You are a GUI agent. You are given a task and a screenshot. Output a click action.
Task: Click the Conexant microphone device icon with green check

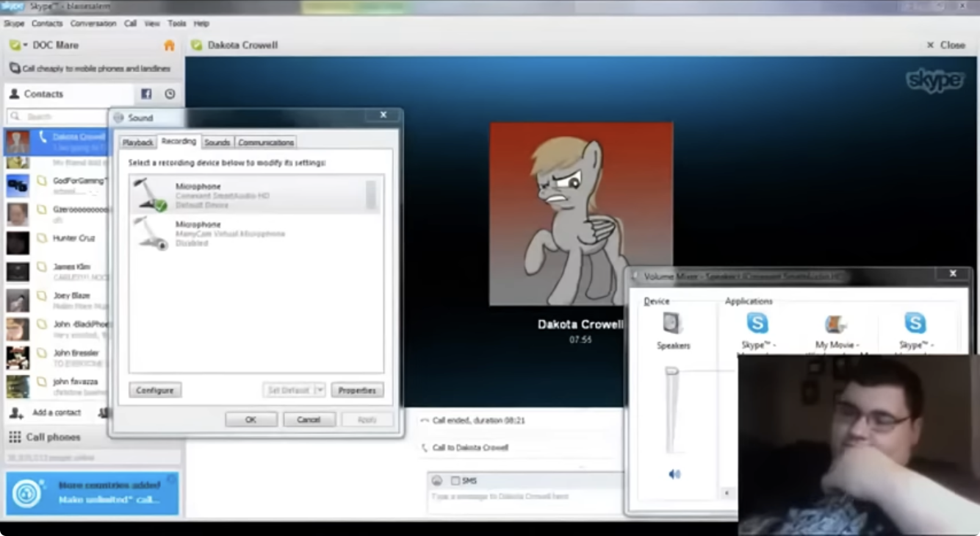tap(151, 195)
